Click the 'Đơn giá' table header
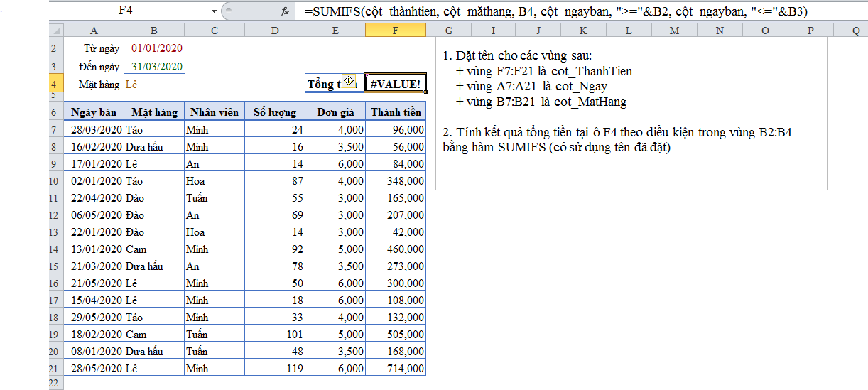Screen dimensions: 868x390 click(x=335, y=112)
